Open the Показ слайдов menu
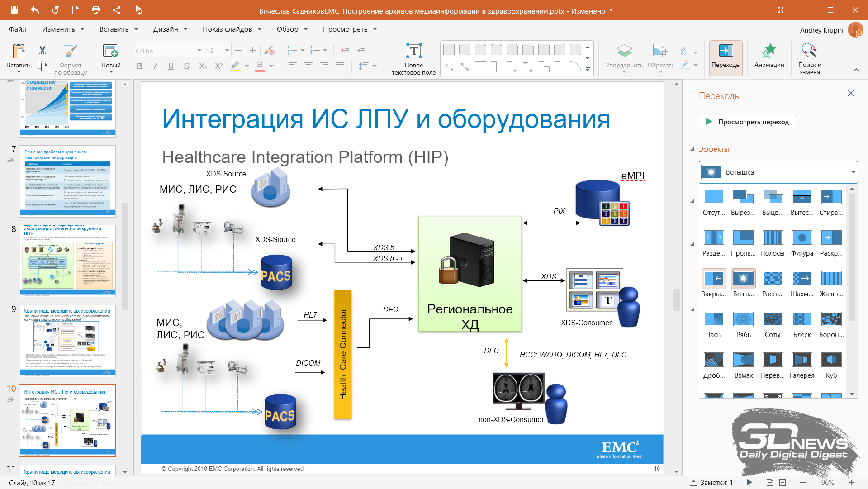 click(232, 29)
